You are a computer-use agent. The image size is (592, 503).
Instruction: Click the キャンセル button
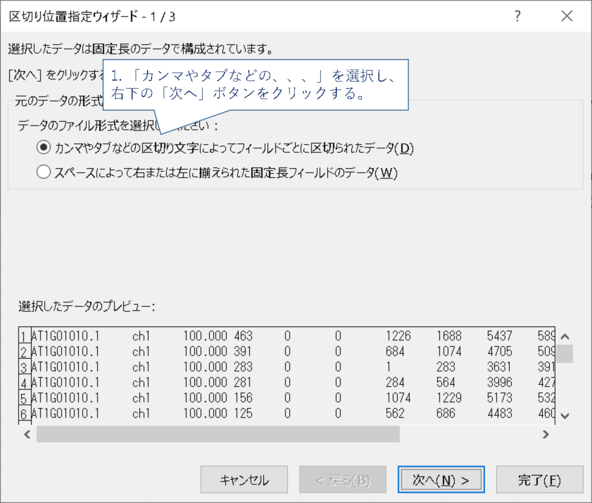pyautogui.click(x=244, y=480)
